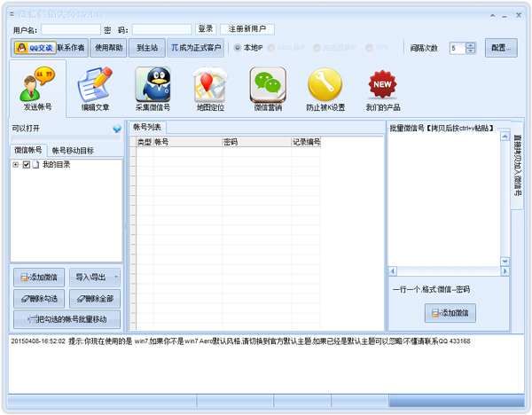Click the blue chat bubble beside 可以打开
This screenshot has height=415, width=532.
click(x=117, y=129)
